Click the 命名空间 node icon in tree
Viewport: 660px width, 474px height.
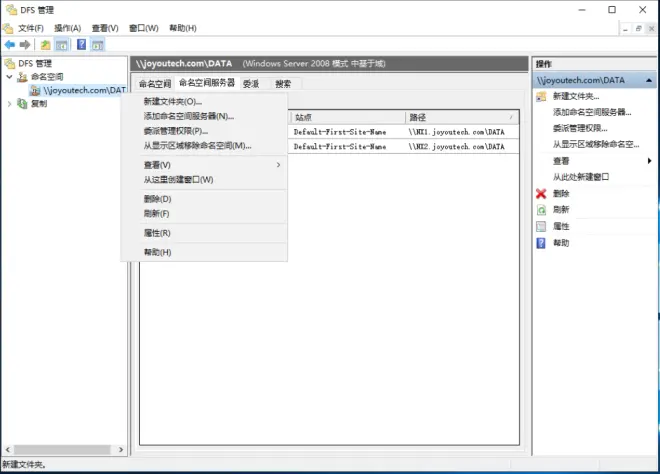(22, 77)
